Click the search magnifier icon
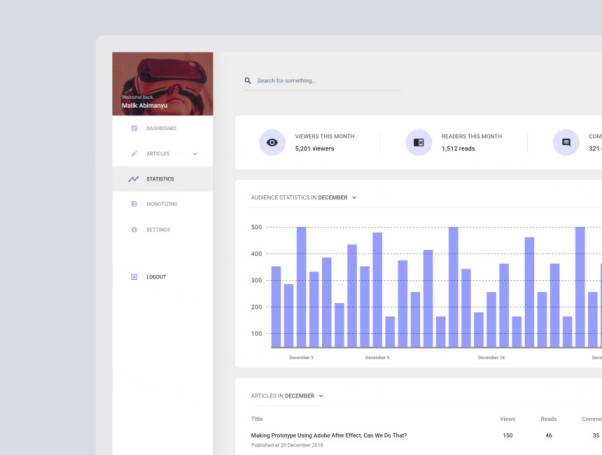602x455 pixels. tap(248, 81)
